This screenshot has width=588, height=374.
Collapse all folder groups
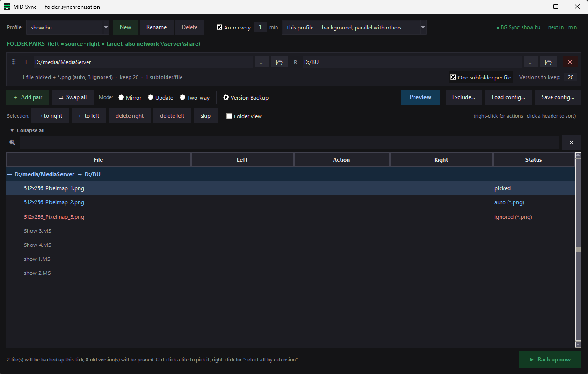27,130
